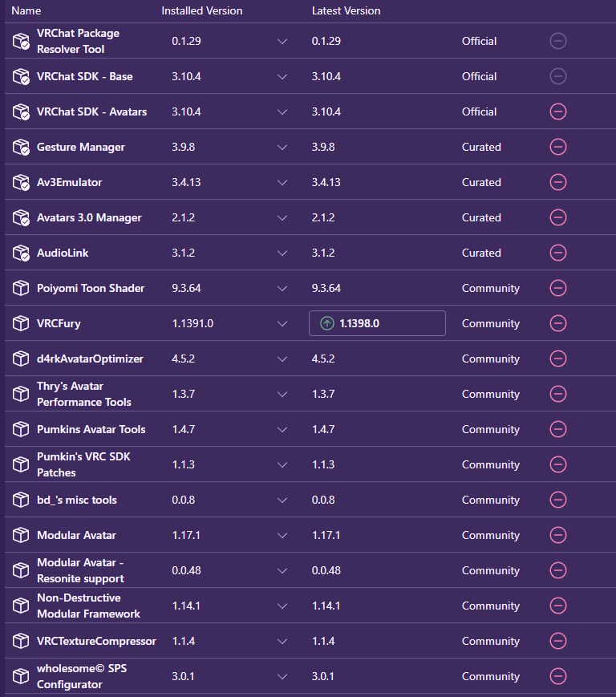Remove wholesome SPS Configurator package
The image size is (616, 697).
[557, 676]
